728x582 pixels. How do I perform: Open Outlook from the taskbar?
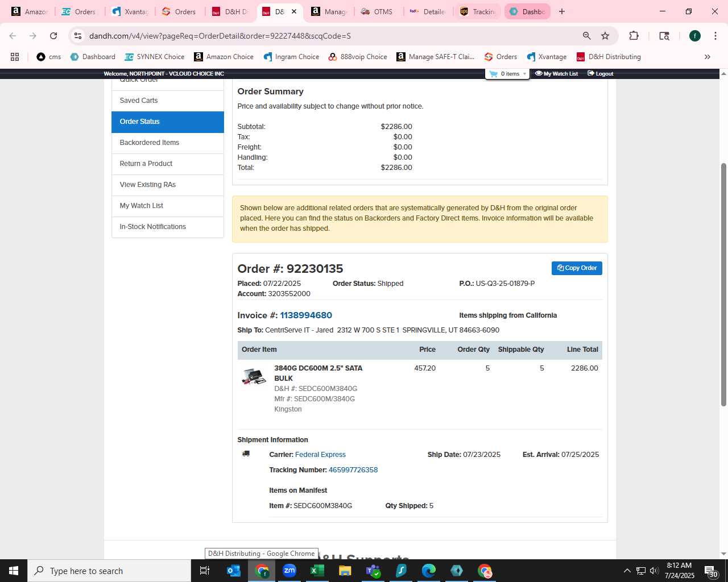[234, 571]
